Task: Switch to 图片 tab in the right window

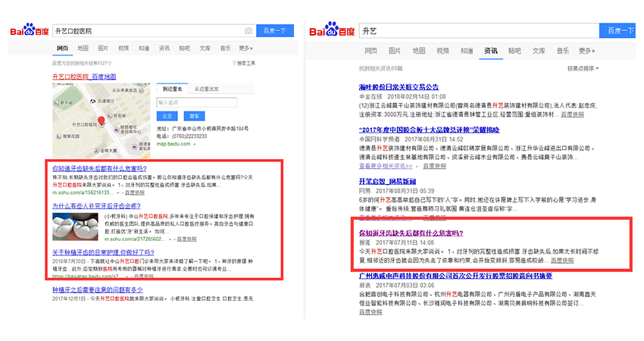Action: pos(395,51)
